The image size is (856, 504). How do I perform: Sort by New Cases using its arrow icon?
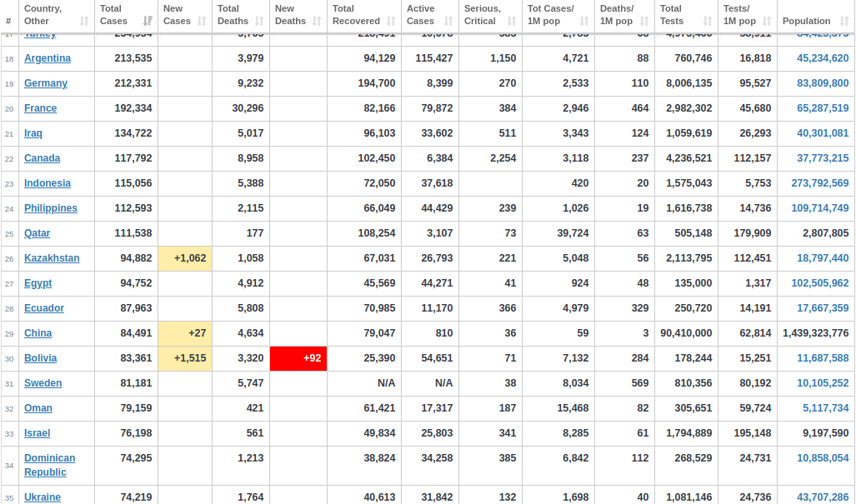pos(202,22)
